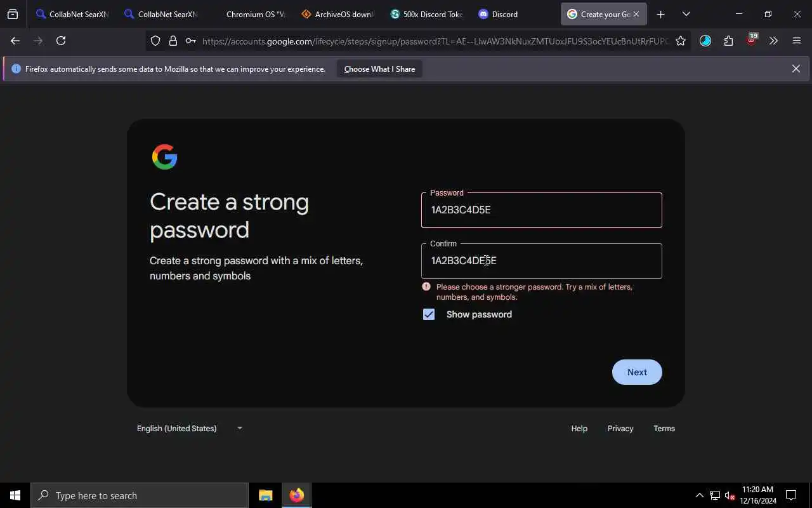Open the English (United States) language dropdown
Screen dimensions: 812x508
tap(190, 428)
